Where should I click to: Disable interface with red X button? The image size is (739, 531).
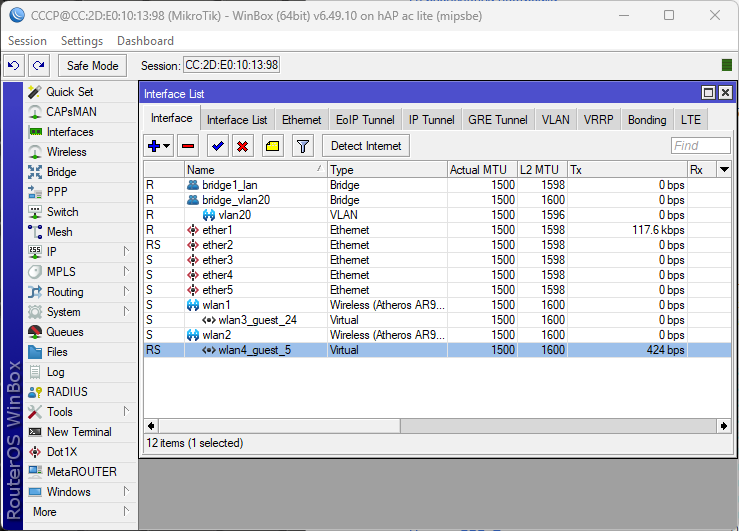243,146
